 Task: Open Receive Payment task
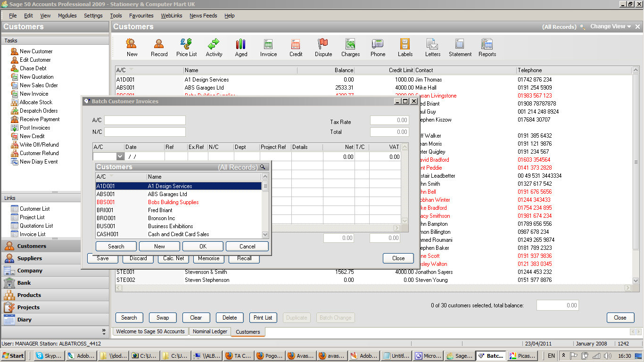[40, 119]
